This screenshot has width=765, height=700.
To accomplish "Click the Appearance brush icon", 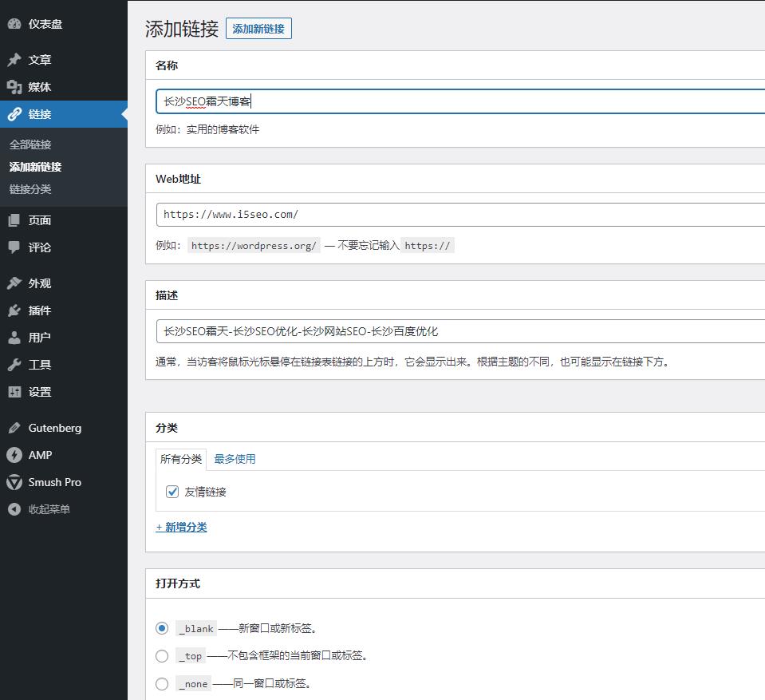I will [x=14, y=283].
